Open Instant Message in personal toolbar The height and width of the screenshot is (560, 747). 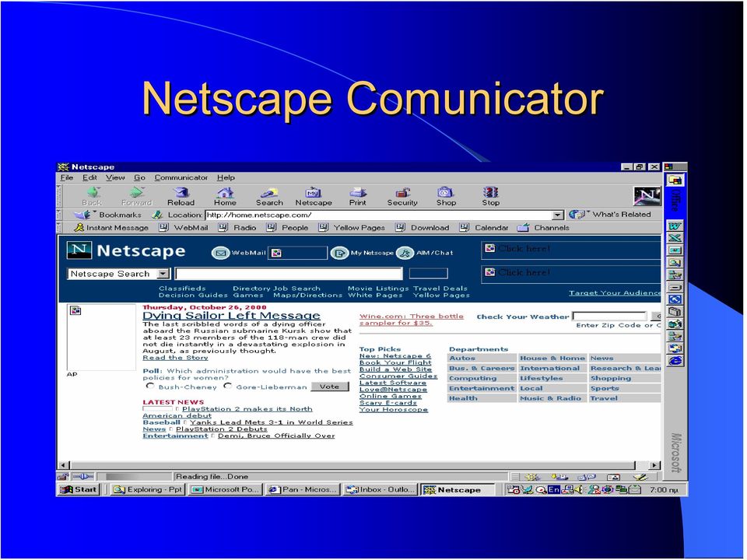tap(111, 228)
